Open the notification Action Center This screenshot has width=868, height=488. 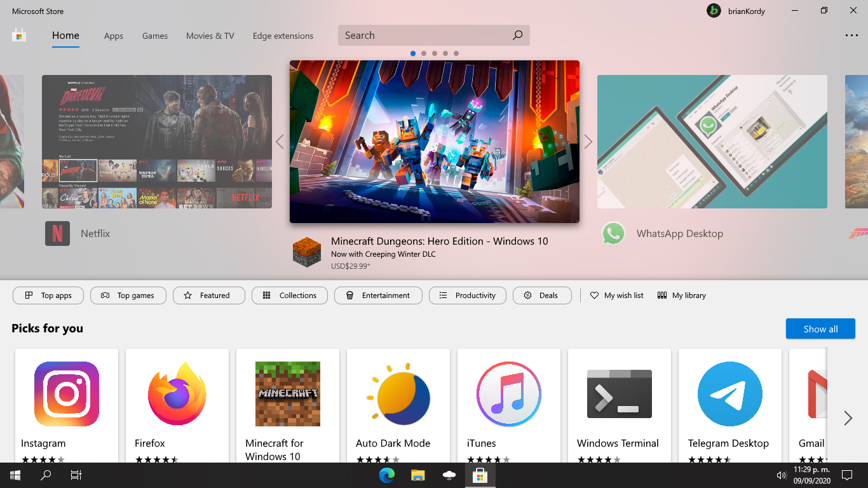[x=846, y=475]
